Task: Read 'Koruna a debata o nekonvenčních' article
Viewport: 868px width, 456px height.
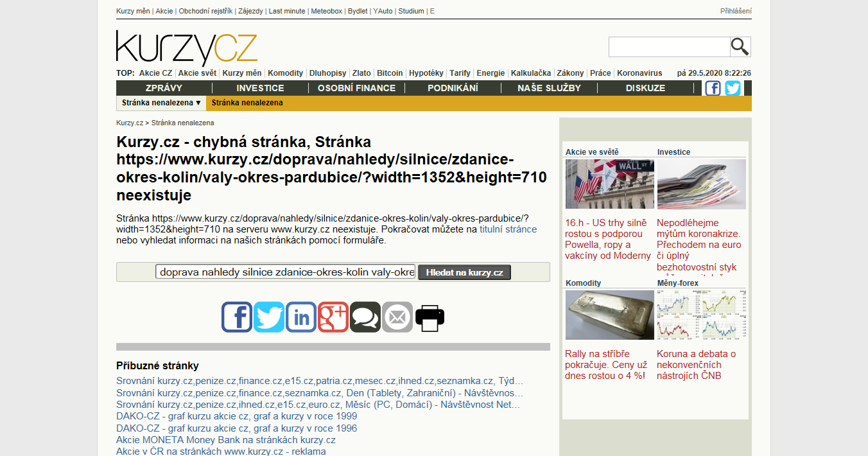Action: pos(696,365)
